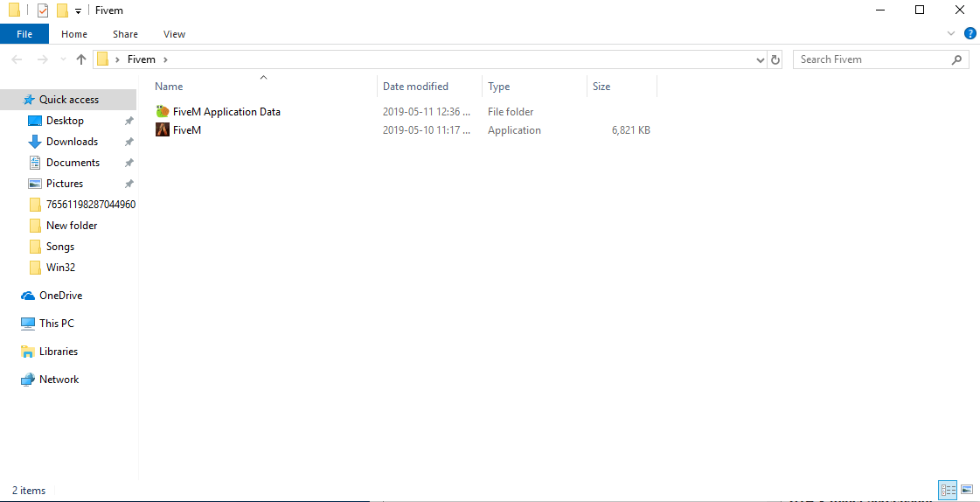Viewport: 980px width, 502px height.
Task: Click the New folder quick access toolbar icon
Action: tap(62, 10)
